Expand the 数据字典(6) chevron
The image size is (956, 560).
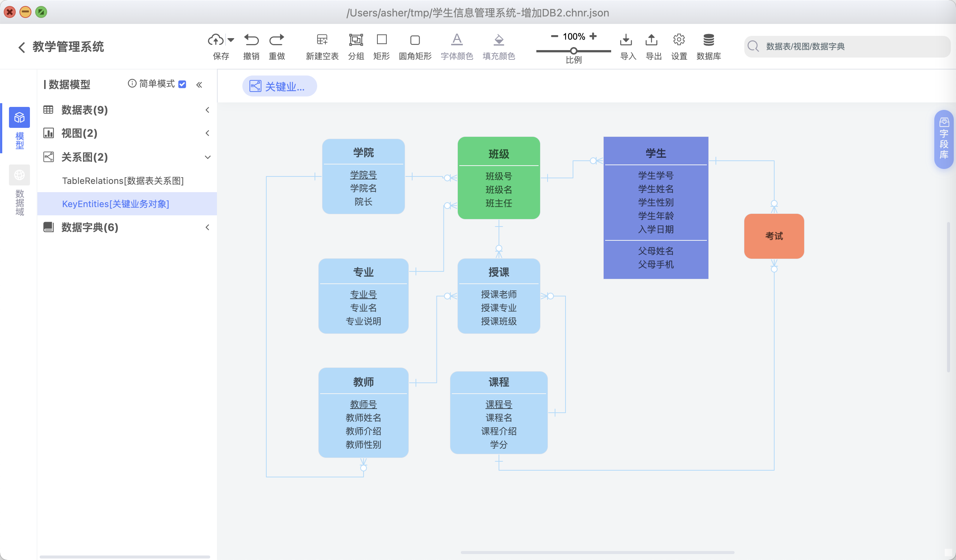(207, 227)
